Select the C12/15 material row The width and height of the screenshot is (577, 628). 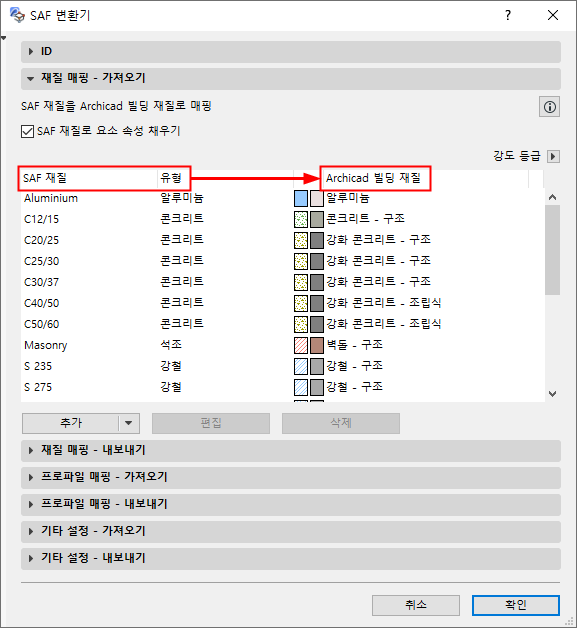tap(283, 219)
